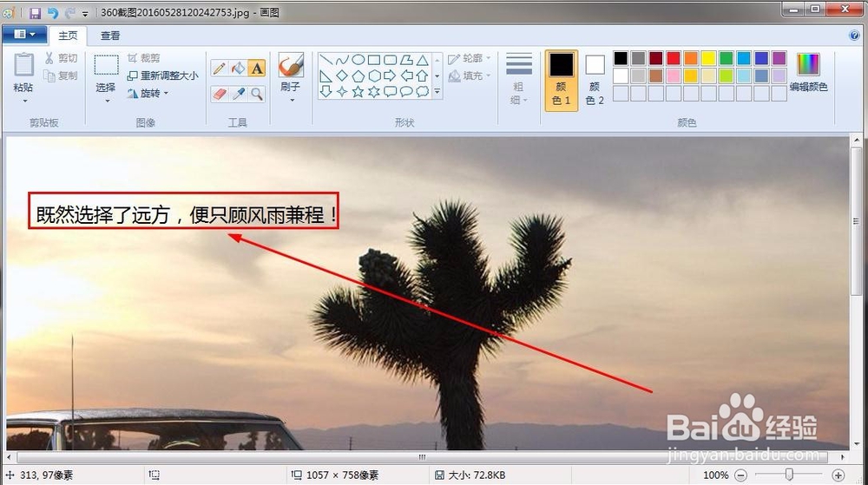Choose the Line shape
The width and height of the screenshot is (868, 485).
pyautogui.click(x=326, y=60)
